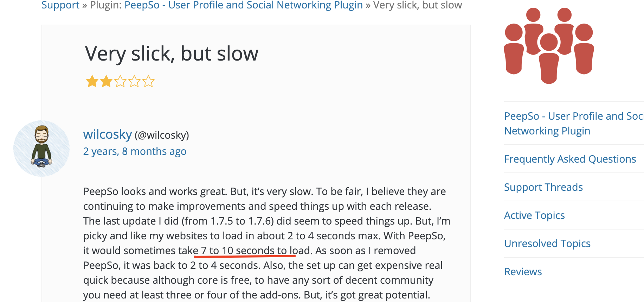
Task: Click the third empty rating star
Action: [120, 81]
